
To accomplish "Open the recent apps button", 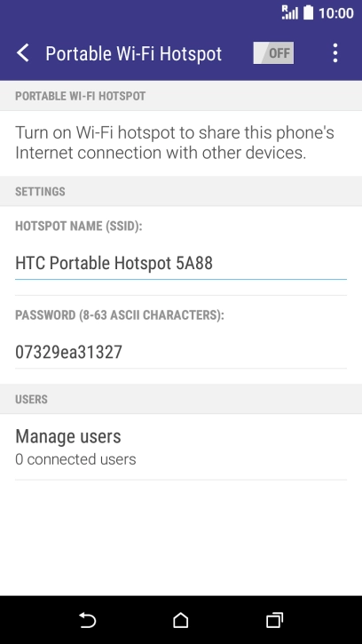I will (x=274, y=620).
